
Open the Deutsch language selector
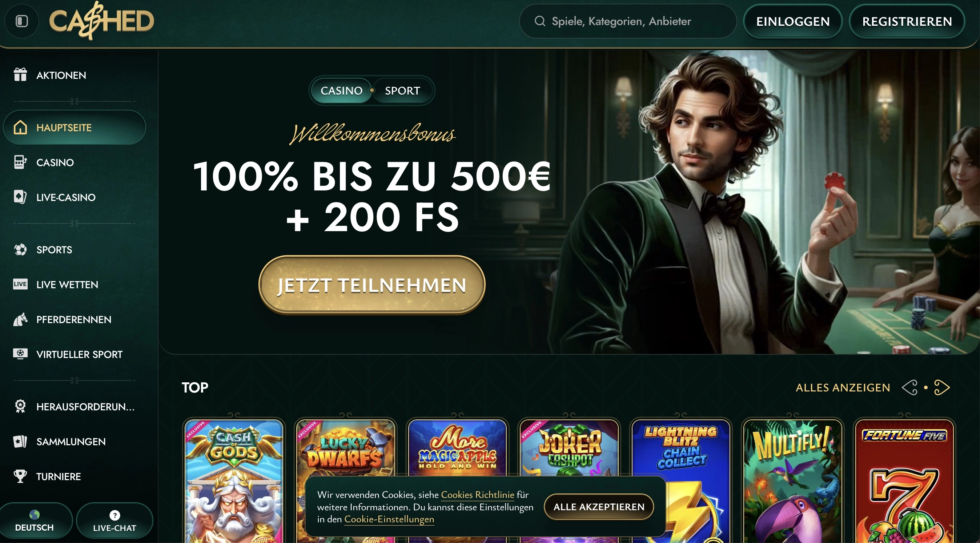click(x=35, y=520)
